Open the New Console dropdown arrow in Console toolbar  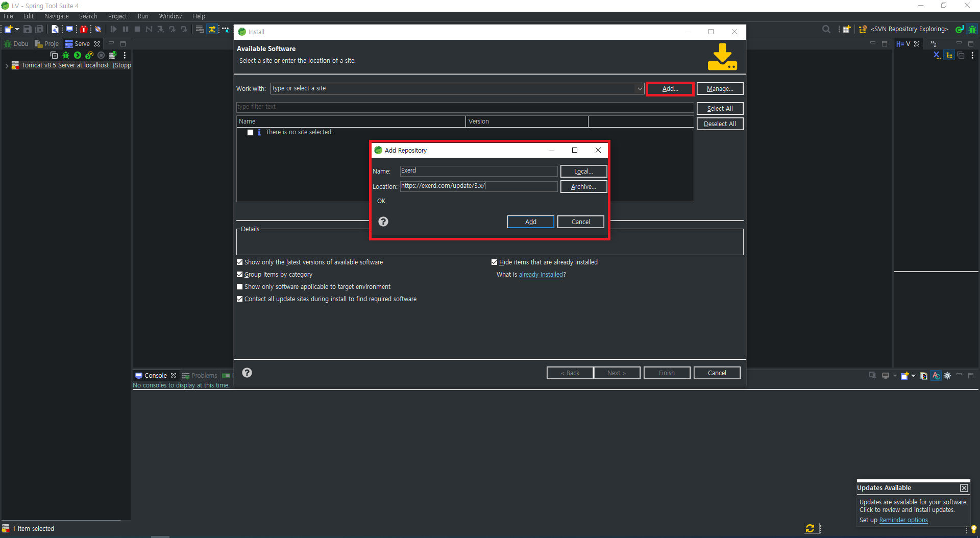(913, 376)
